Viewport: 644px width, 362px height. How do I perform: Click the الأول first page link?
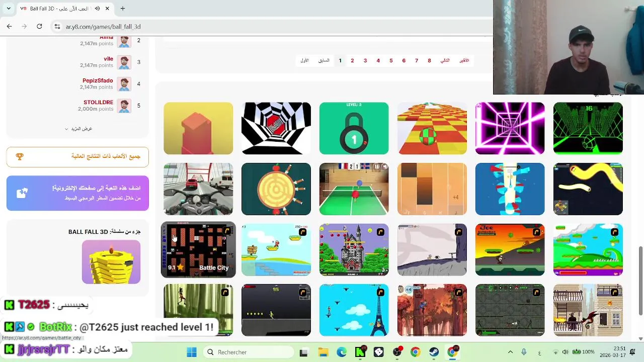pyautogui.click(x=304, y=60)
